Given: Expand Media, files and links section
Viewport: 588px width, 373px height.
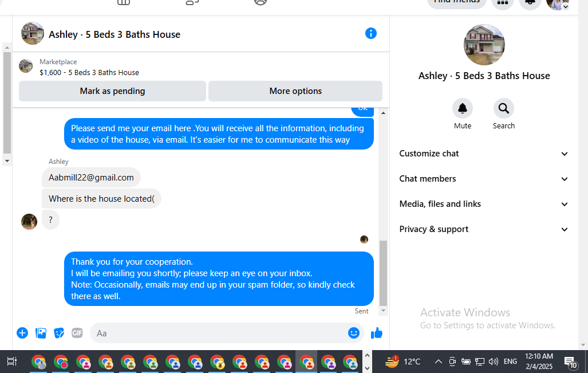Looking at the screenshot, I should 483,204.
